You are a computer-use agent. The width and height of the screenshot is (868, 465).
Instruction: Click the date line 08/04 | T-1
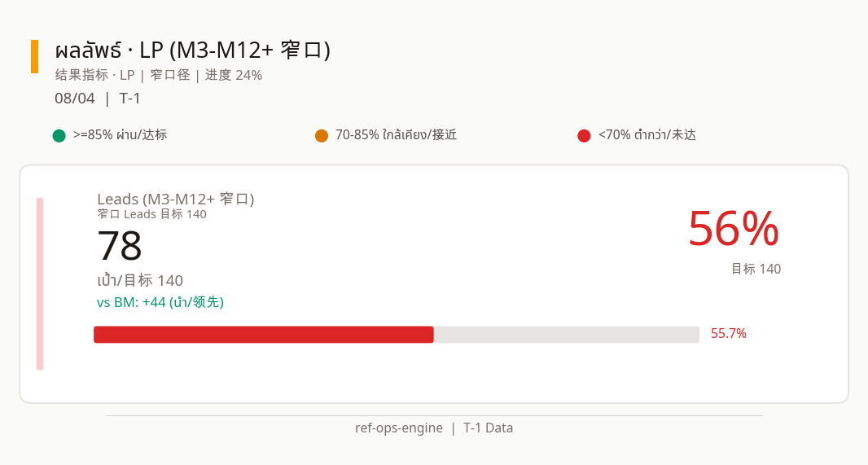point(98,99)
